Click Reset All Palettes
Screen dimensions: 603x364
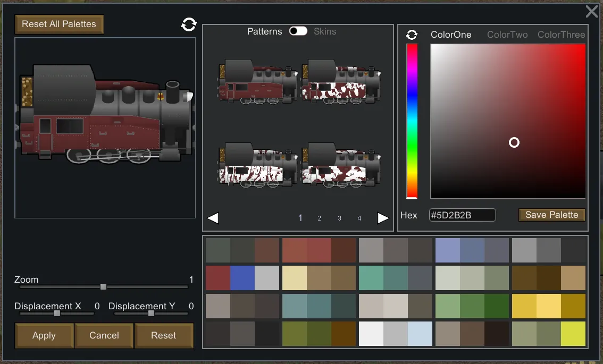(x=59, y=24)
